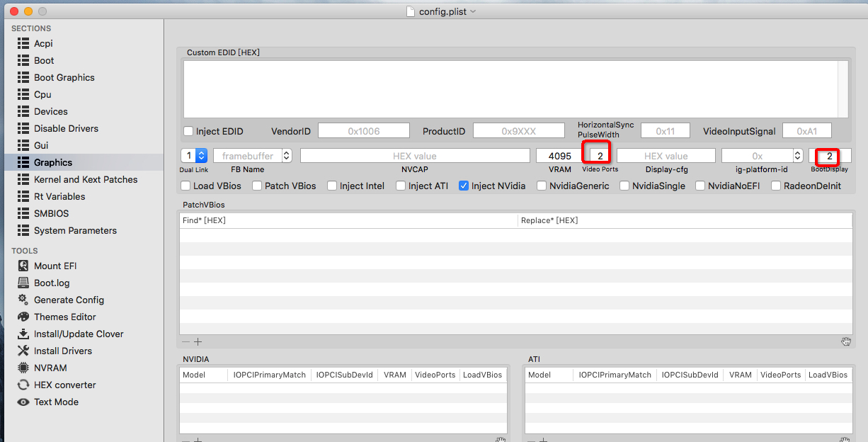
Task: Open HEX converter icon
Action: tap(23, 385)
